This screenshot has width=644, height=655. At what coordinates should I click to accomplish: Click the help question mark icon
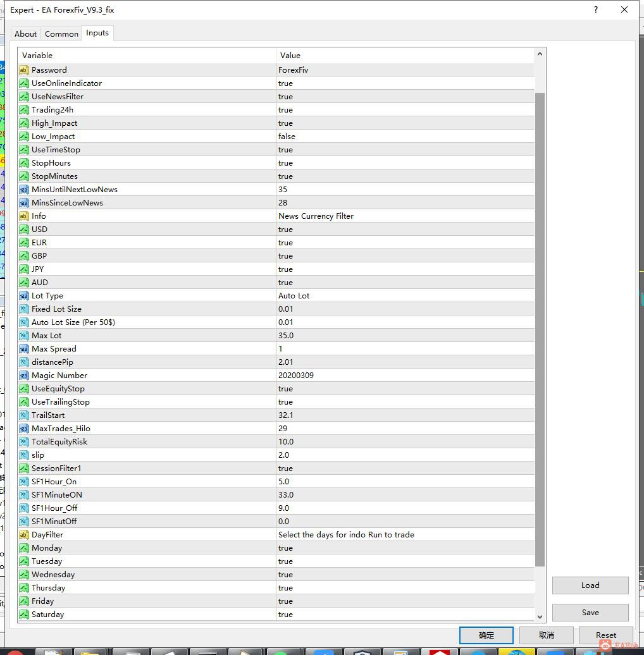(x=596, y=9)
